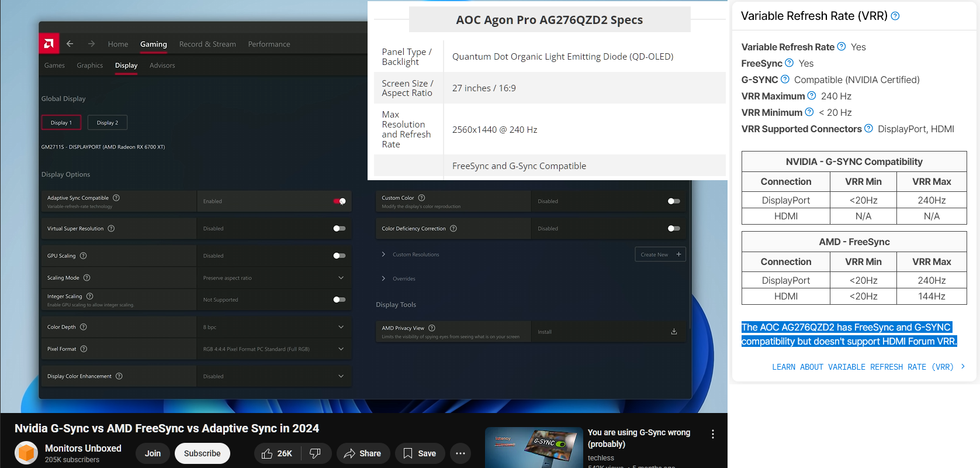Like the video with 26K likes
Viewport: 980px width, 468px height.
[278, 453]
